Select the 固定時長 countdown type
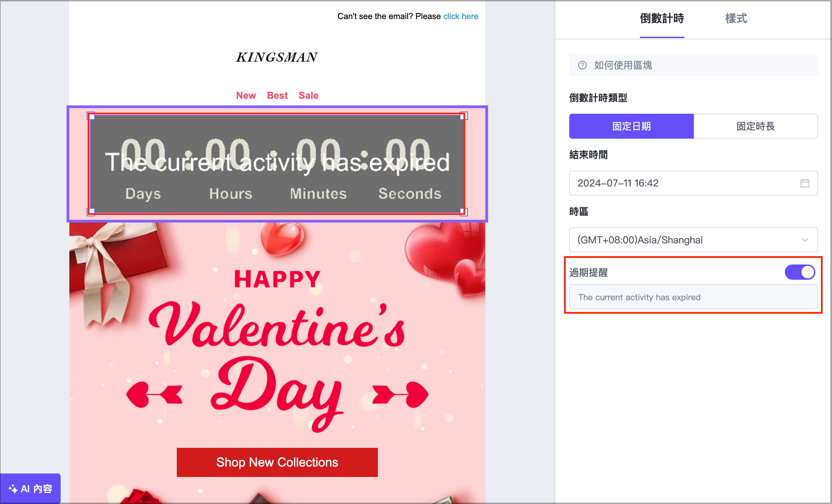The image size is (832, 504). (x=755, y=126)
